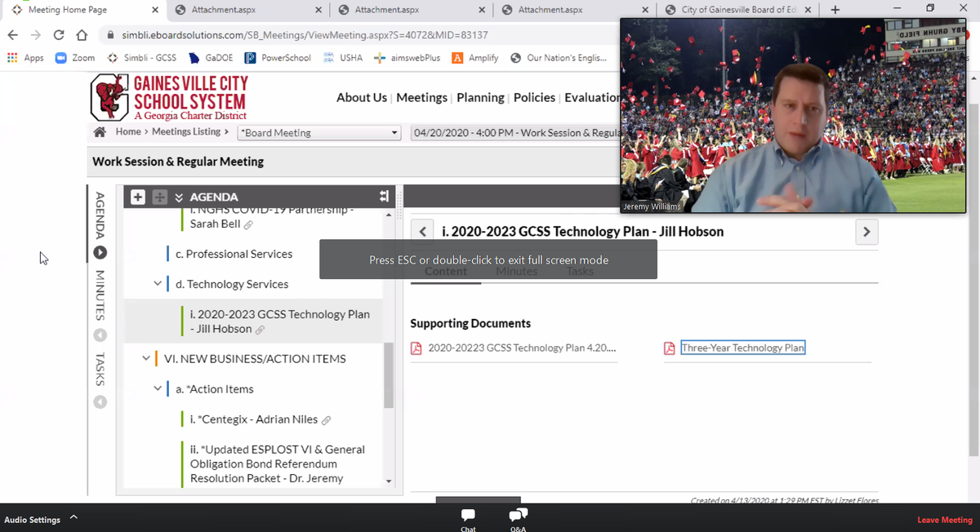The width and height of the screenshot is (980, 532).
Task: Click the browser forward arrow
Action: coord(35,35)
